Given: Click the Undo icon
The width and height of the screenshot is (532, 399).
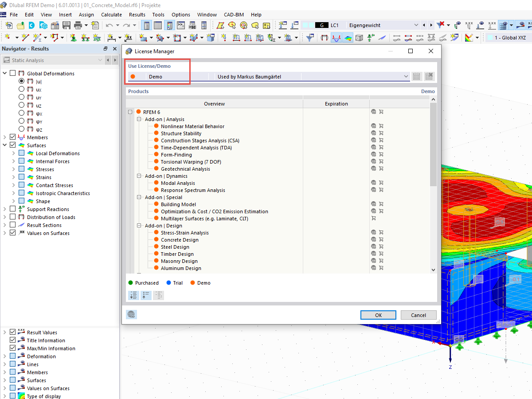Looking at the screenshot, I should (110, 25).
